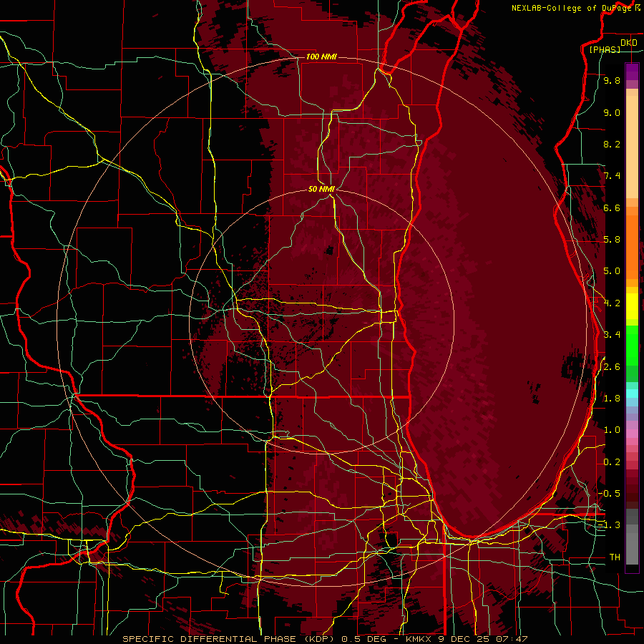Click the 100 NMI range ring label

321,57
